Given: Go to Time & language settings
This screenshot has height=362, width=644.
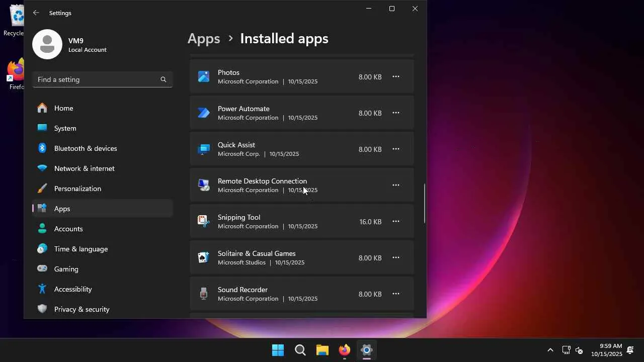Looking at the screenshot, I should 103,249.
